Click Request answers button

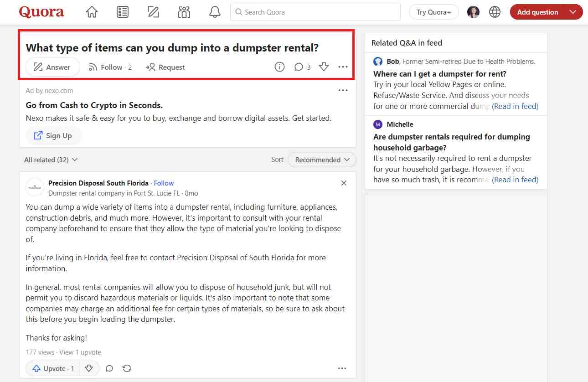point(165,67)
